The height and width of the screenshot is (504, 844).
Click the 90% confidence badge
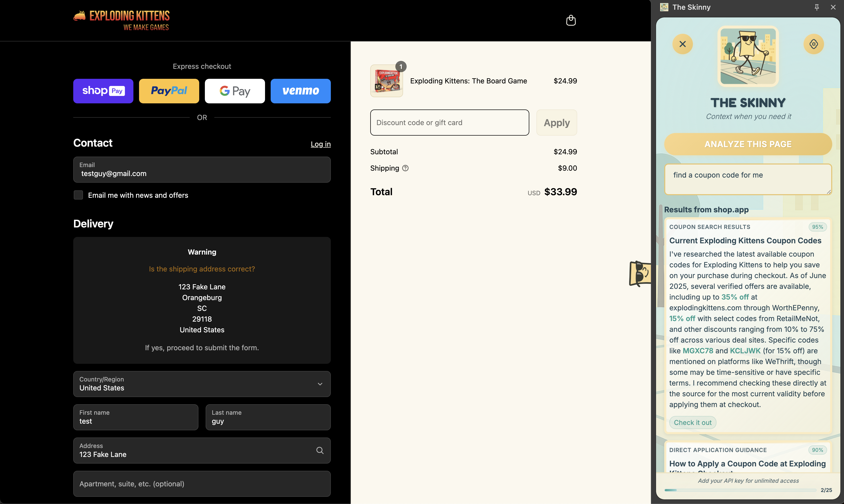click(x=817, y=450)
